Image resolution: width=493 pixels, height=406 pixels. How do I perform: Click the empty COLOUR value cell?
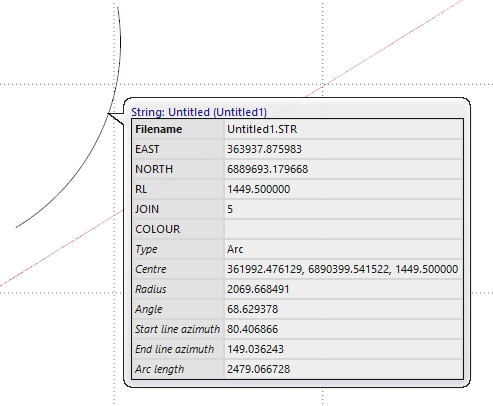pos(344,229)
